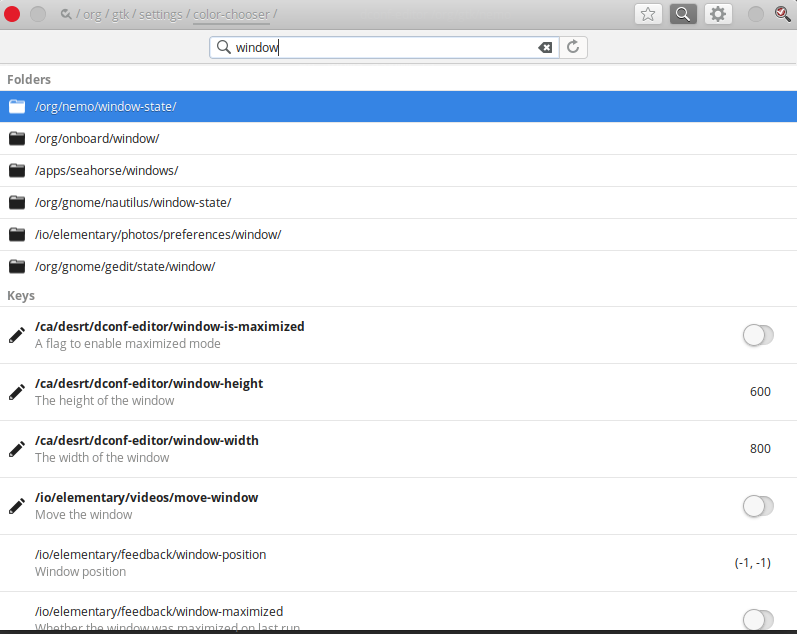
Task: Open /apps/seahorse/windows/ folder row
Action: tap(398, 170)
